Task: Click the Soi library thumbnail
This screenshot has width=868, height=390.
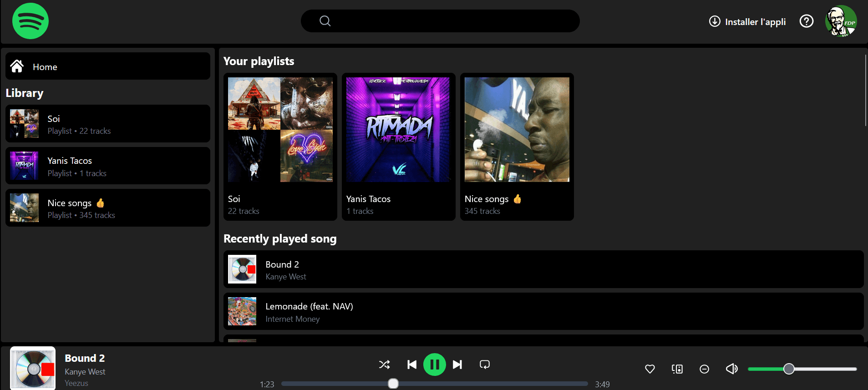Action: (x=24, y=124)
